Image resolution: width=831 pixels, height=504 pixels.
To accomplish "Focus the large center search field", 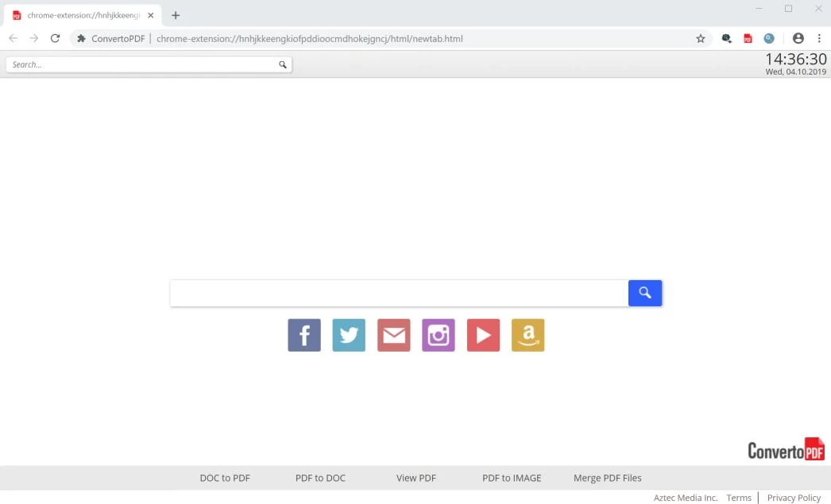I will [x=399, y=293].
